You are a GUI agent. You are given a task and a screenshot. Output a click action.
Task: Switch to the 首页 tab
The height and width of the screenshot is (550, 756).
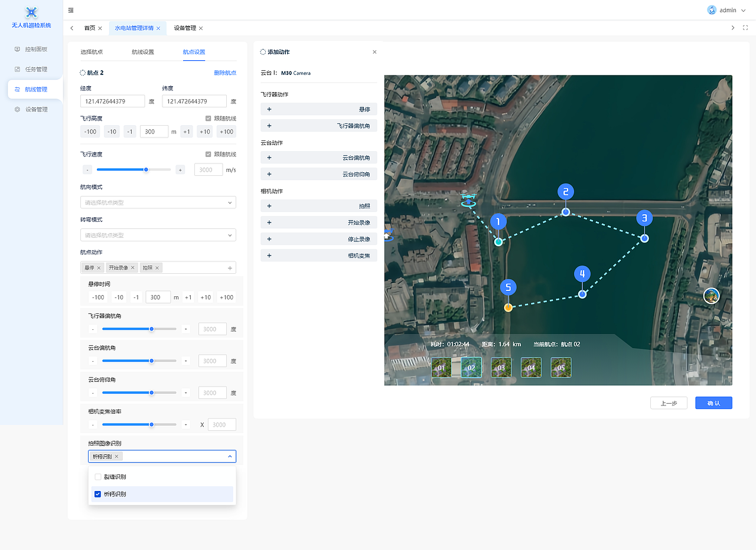89,28
